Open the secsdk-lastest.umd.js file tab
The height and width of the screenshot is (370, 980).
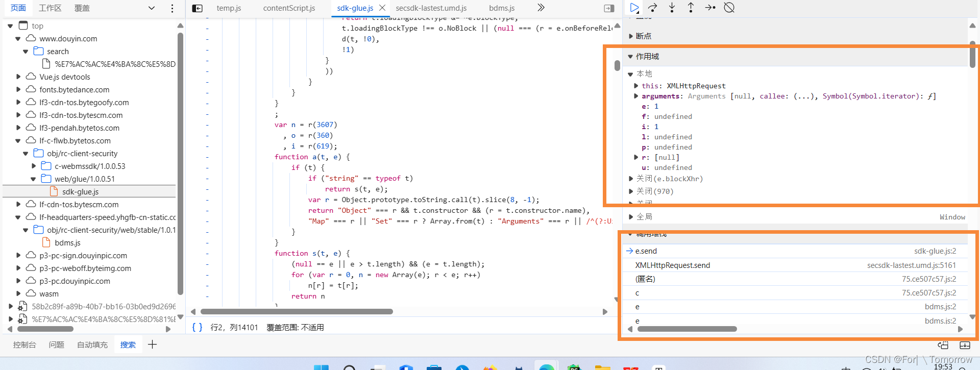(431, 8)
